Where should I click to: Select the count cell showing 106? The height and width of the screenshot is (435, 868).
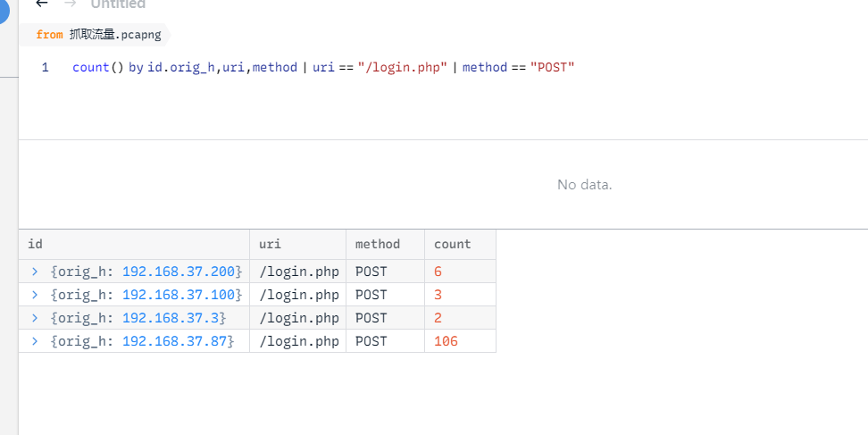coord(446,341)
